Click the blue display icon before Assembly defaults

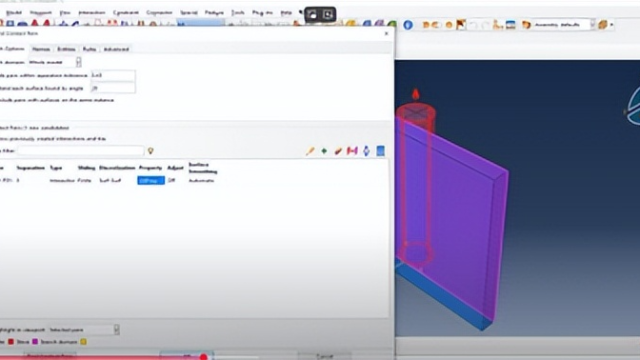pyautogui.click(x=511, y=25)
